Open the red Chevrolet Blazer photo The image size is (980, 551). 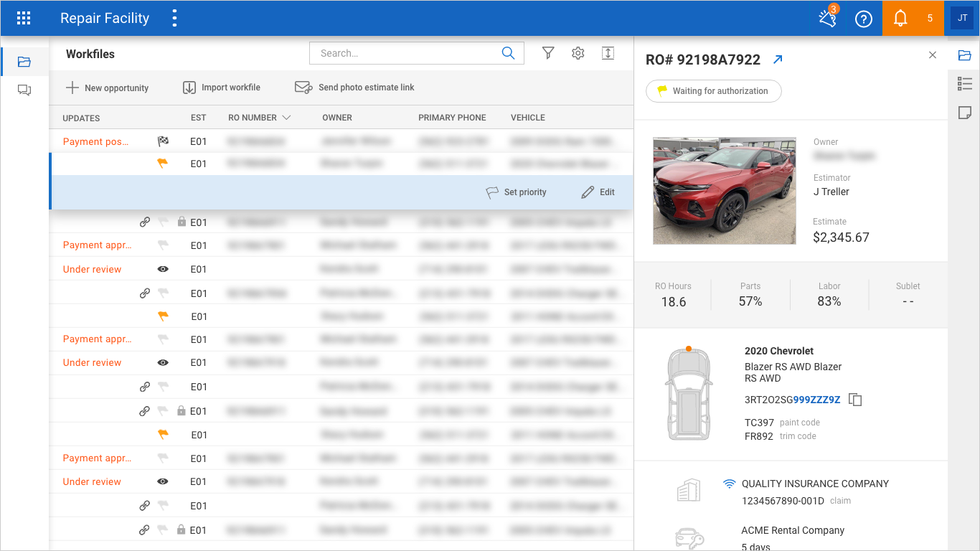click(725, 191)
